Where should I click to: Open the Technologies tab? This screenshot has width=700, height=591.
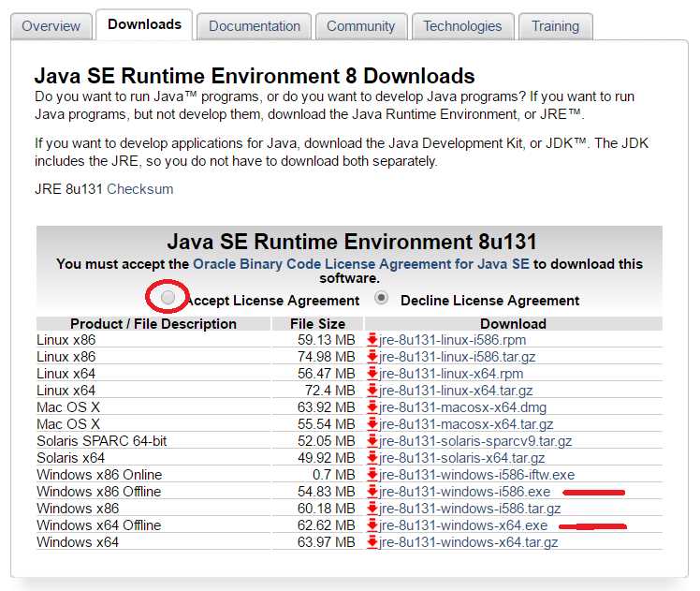462,26
